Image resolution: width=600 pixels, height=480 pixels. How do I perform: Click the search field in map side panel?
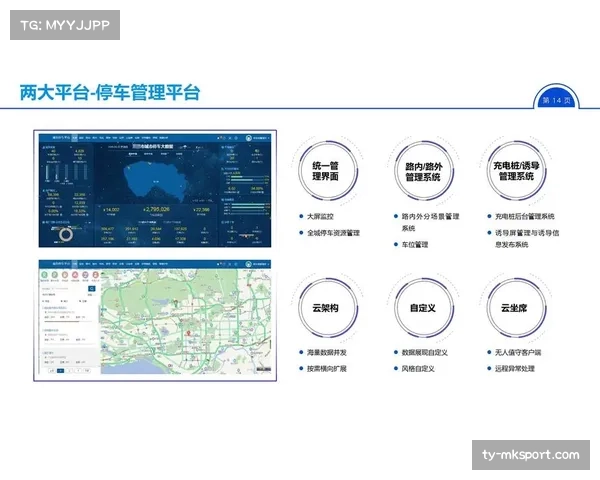pyautogui.click(x=64, y=289)
